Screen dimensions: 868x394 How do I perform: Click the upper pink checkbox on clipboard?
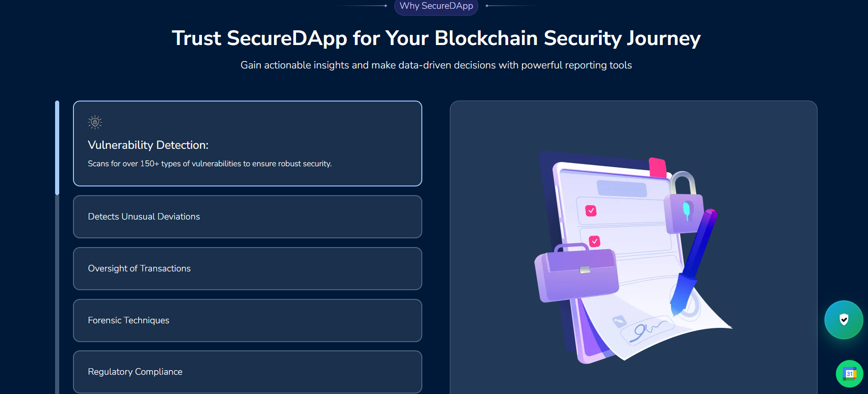pyautogui.click(x=591, y=211)
